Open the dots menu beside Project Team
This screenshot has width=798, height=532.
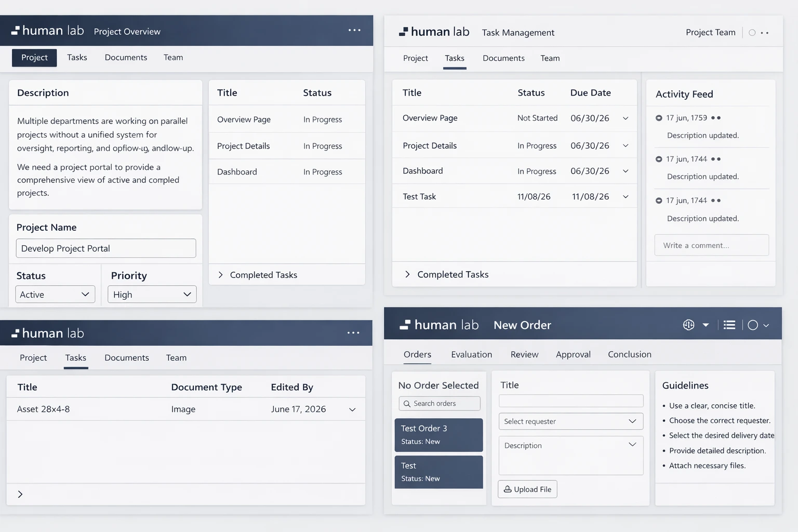(x=765, y=33)
